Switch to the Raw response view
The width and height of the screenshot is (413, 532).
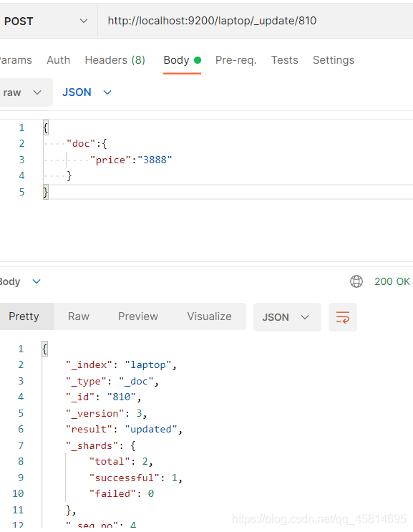pos(78,316)
